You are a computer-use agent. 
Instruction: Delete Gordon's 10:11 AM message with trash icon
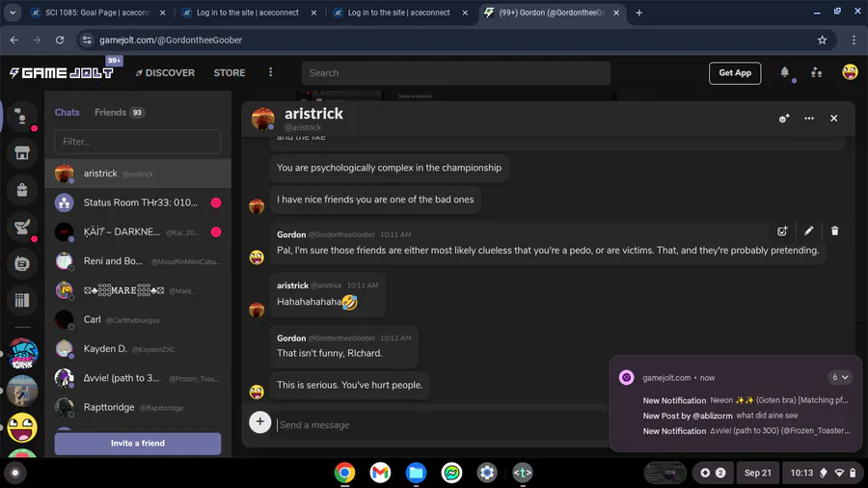pyautogui.click(x=835, y=231)
